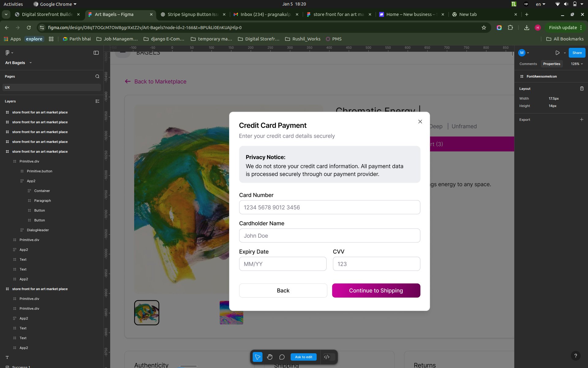
Task: Add an Export setting
Action: point(582,120)
